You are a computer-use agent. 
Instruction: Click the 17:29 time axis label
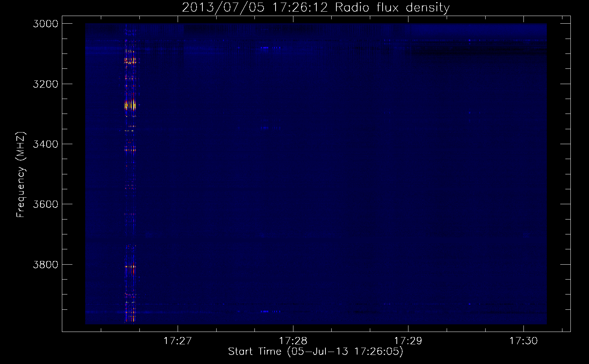coord(408,341)
